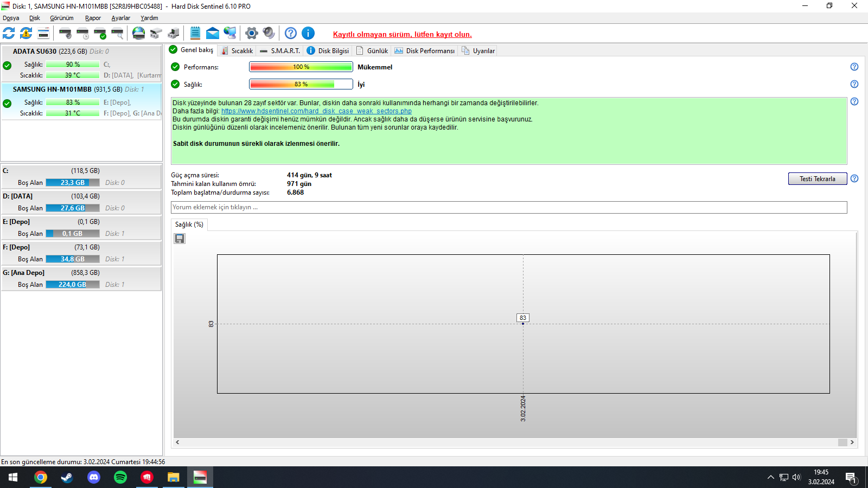Click the disk icon with magnifying glass
This screenshot has height=488, width=868.
pyautogui.click(x=117, y=33)
